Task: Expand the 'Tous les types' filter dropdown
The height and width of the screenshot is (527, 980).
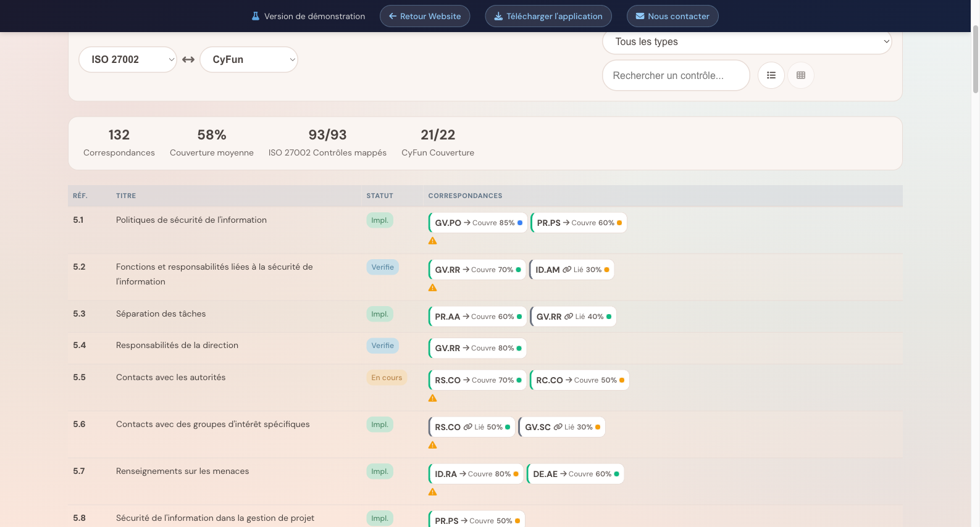Action: 747,42
